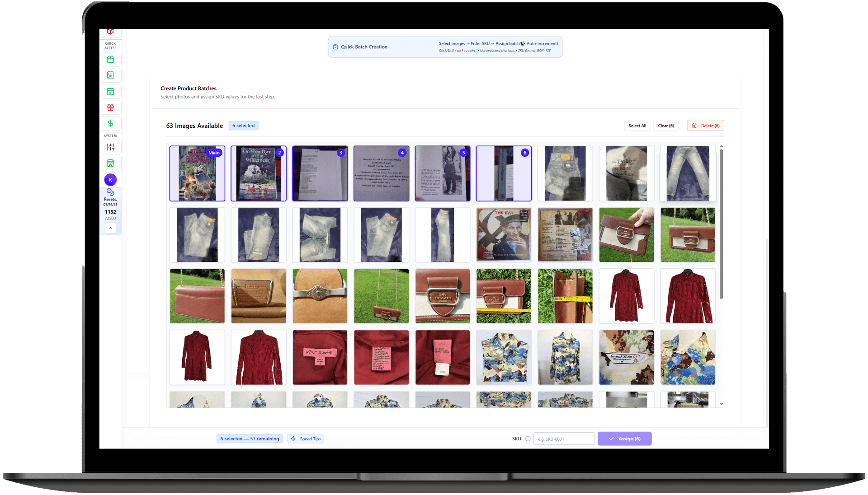The height and width of the screenshot is (495, 868).
Task: Click the green storefront icon
Action: point(110,163)
